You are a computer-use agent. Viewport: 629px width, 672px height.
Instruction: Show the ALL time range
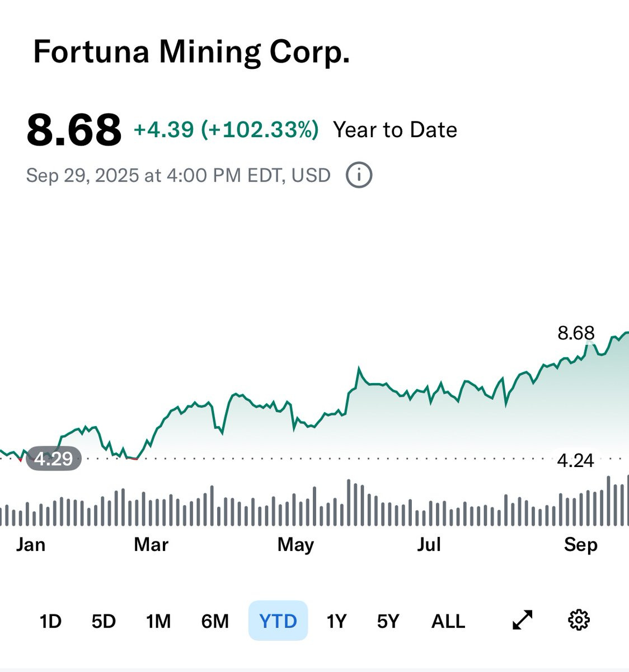pos(448,621)
